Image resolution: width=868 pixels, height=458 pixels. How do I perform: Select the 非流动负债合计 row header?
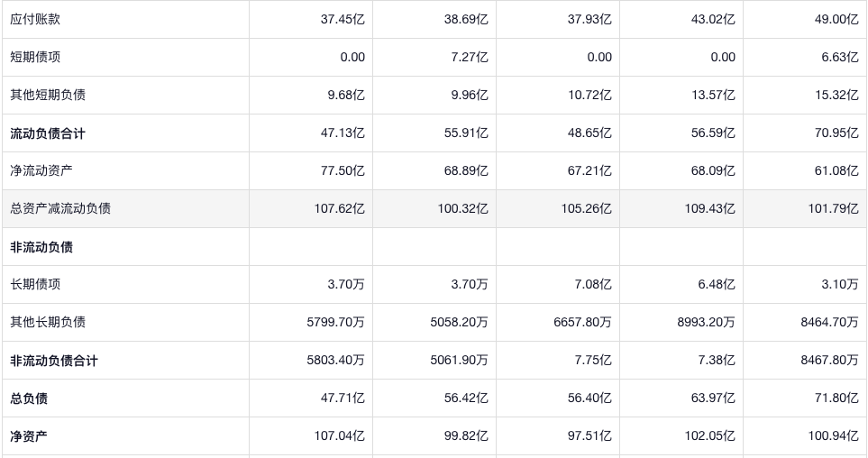coord(54,361)
